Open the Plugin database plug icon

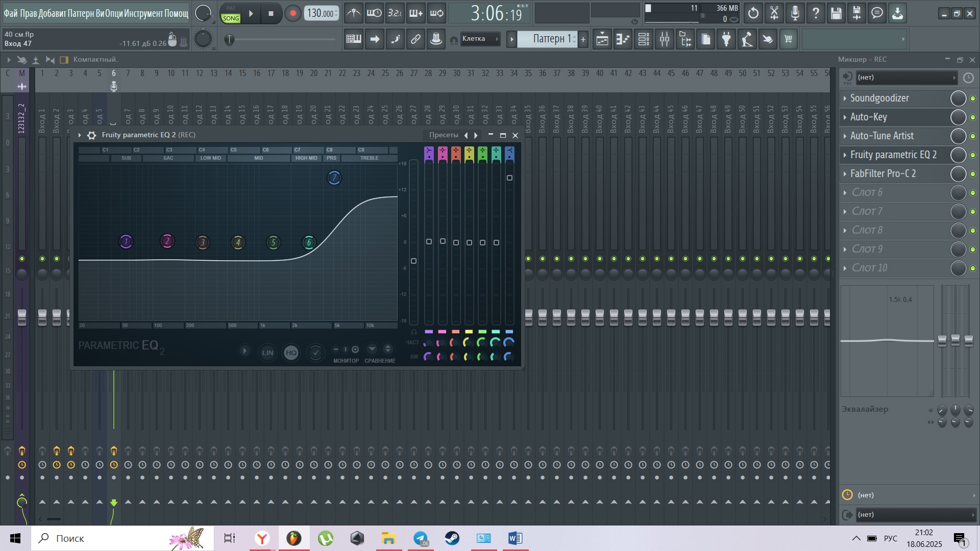tap(726, 39)
